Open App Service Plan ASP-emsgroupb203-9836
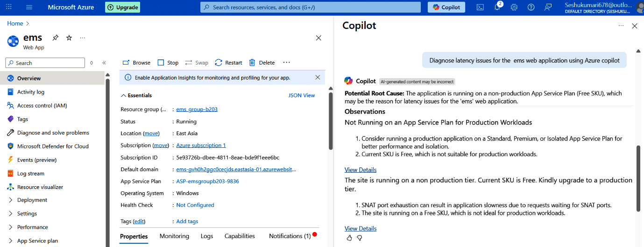This screenshot has height=247, width=644. (207, 181)
